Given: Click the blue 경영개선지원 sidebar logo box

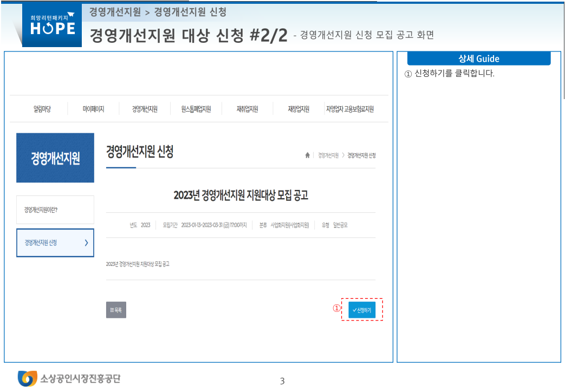Looking at the screenshot, I should coord(55,157).
